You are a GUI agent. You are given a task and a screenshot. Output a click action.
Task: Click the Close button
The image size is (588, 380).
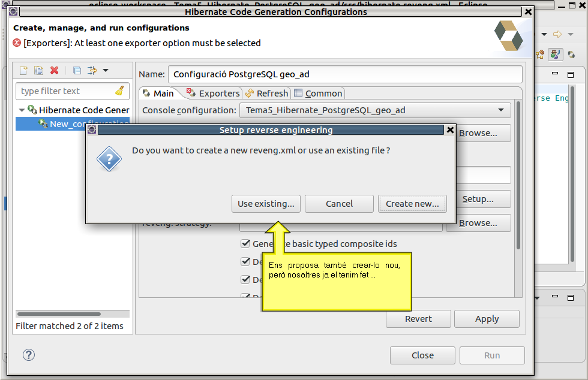(x=422, y=355)
